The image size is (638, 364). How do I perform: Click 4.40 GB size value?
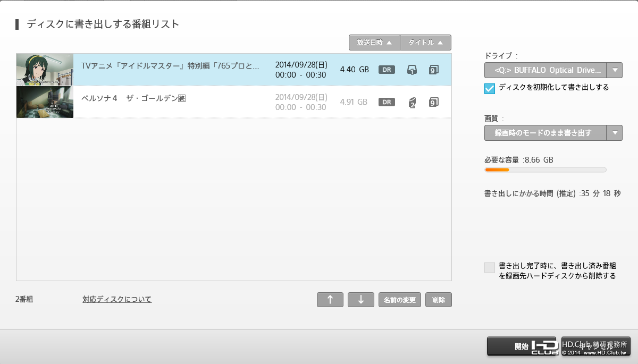point(354,70)
